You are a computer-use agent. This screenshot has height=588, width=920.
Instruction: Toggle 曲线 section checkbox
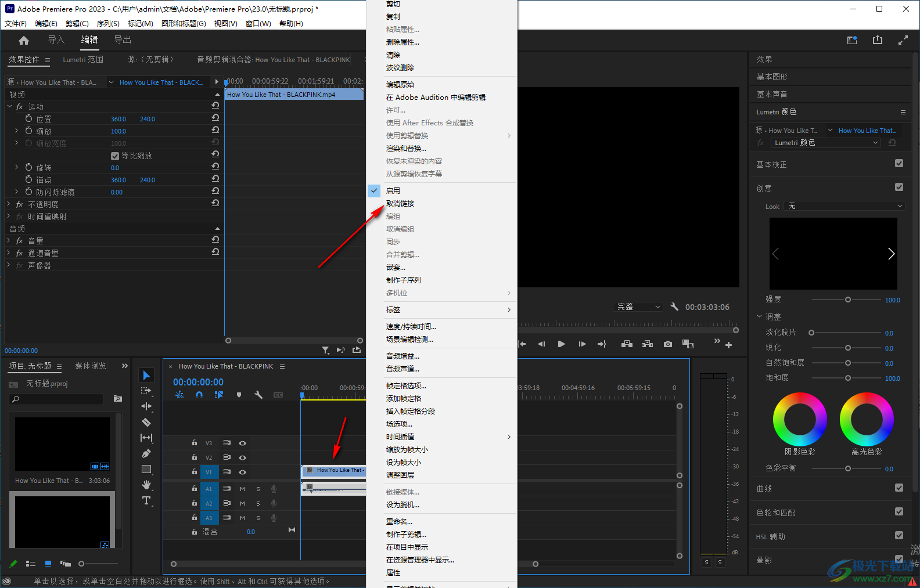899,488
